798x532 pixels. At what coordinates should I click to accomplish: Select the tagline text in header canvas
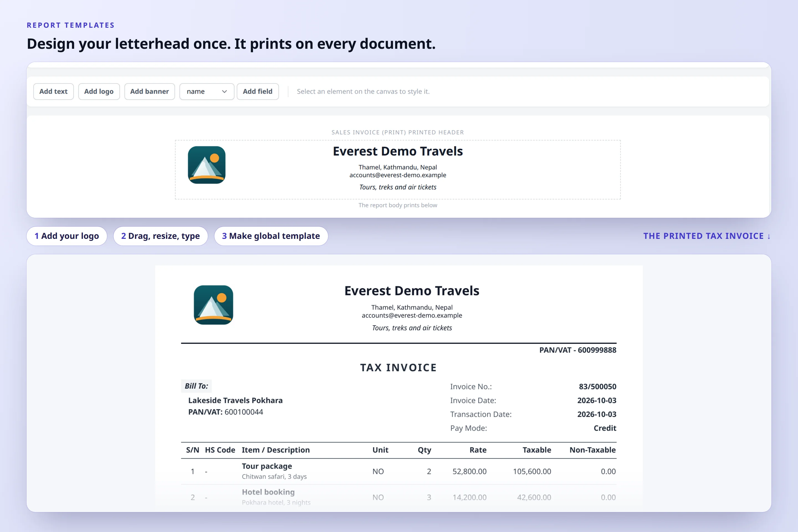[398, 187]
